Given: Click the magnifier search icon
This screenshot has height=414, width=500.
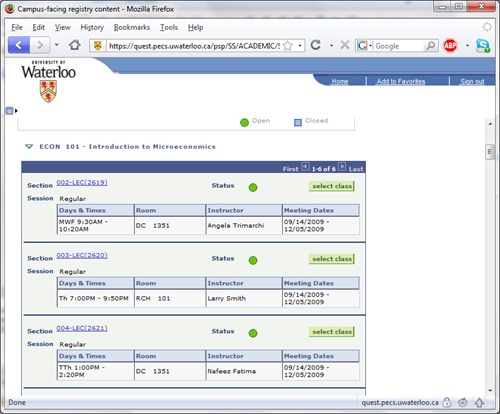Looking at the screenshot, I should tap(430, 45).
